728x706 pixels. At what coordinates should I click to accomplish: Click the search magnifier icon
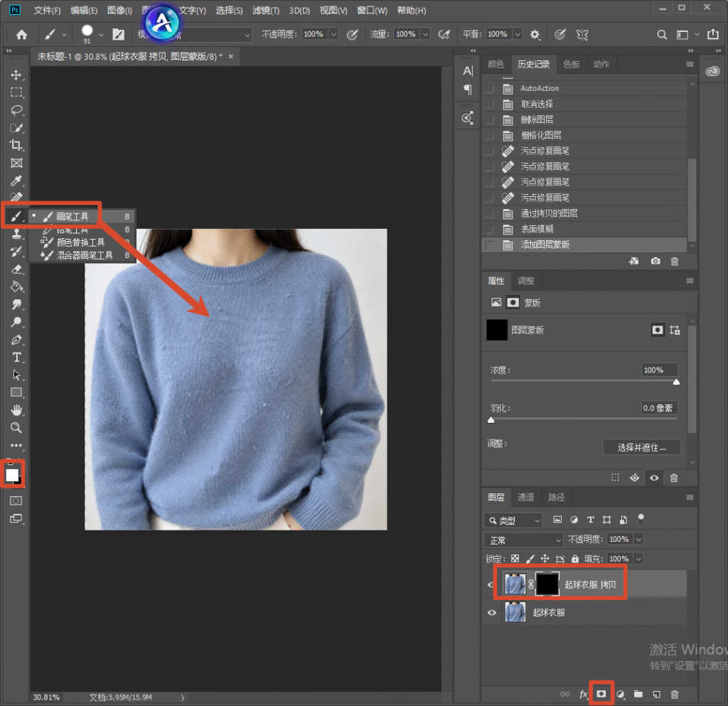[x=662, y=34]
